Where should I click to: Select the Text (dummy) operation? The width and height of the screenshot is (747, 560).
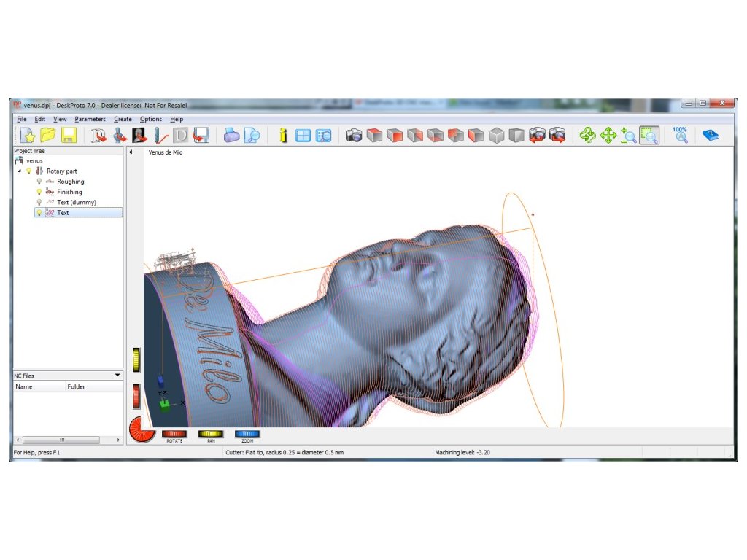pos(77,203)
